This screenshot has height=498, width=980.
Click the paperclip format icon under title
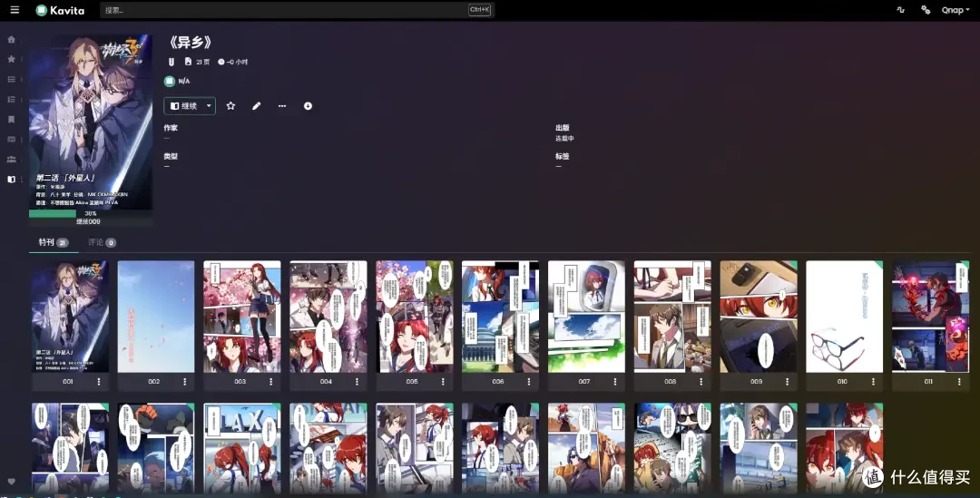171,62
